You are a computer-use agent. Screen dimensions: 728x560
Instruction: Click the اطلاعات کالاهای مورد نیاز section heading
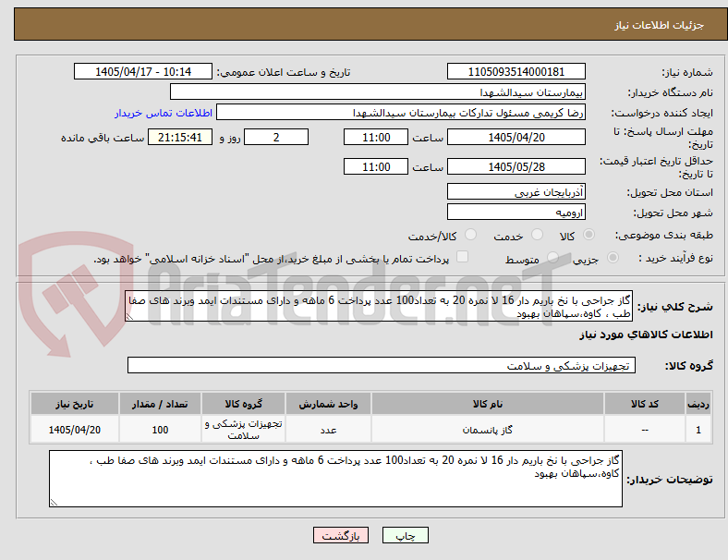pos(646,335)
